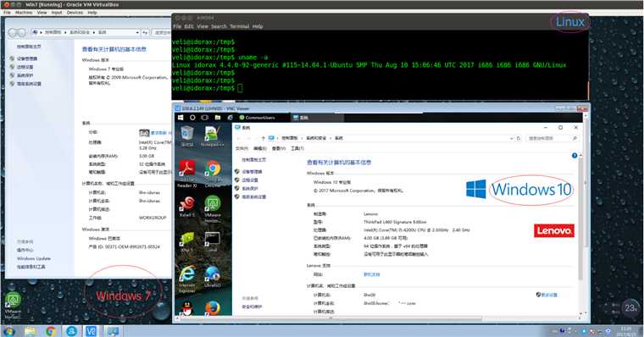This screenshot has height=337, width=644.
Task: Open UltraISO desktop shortcut
Action: tap(213, 277)
